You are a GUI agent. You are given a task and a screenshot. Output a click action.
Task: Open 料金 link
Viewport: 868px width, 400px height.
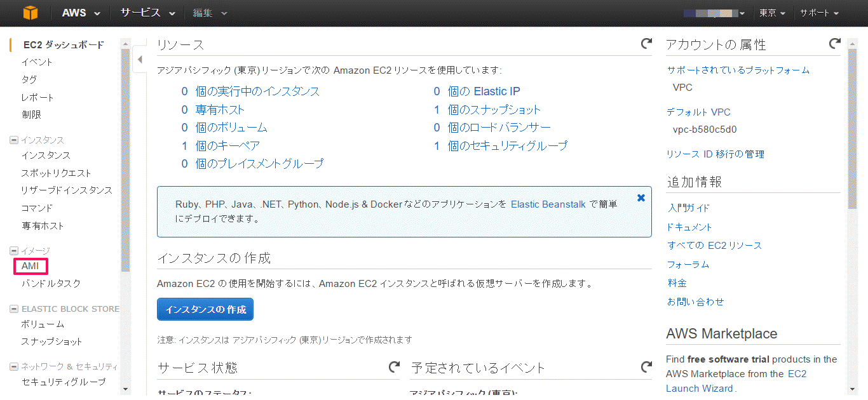pos(677,283)
